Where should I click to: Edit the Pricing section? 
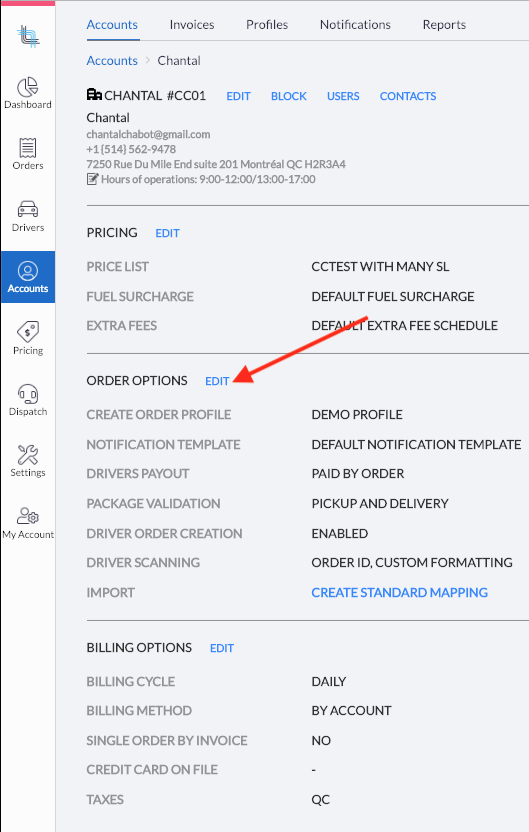click(x=167, y=233)
